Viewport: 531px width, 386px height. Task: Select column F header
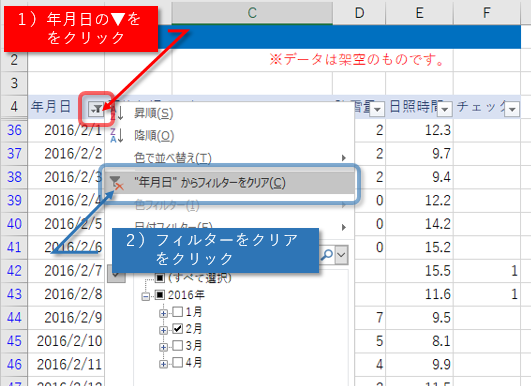487,13
